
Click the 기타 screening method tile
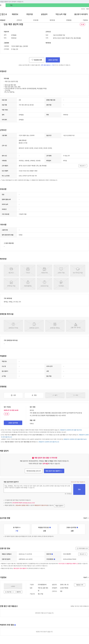76,395
